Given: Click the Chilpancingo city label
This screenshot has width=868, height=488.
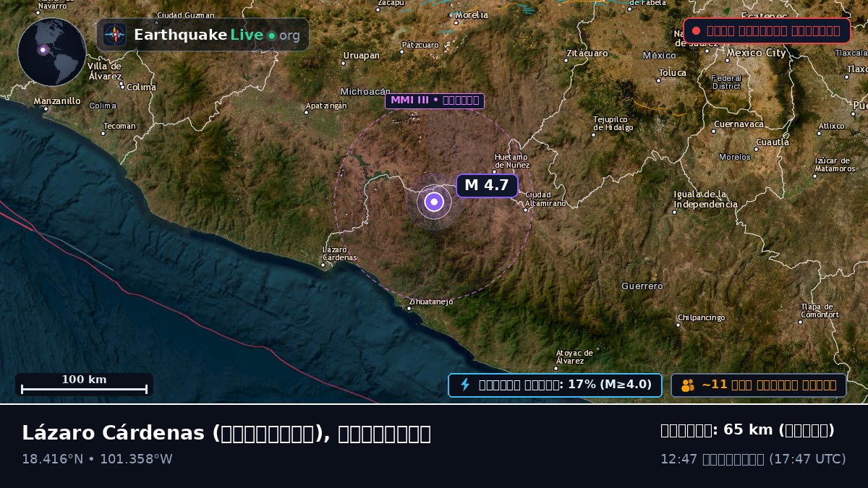Looking at the screenshot, I should 701,317.
